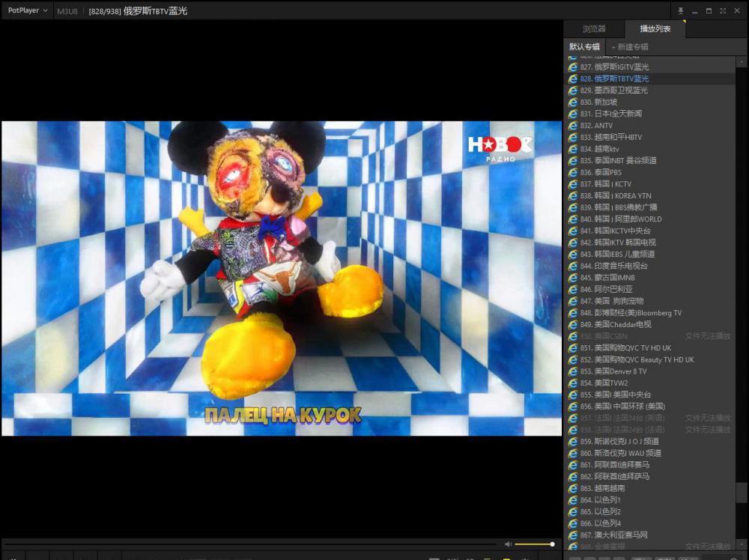The width and height of the screenshot is (749, 560).
Task: Click the icon beside 831. 日本I全天新闻
Action: tap(573, 114)
